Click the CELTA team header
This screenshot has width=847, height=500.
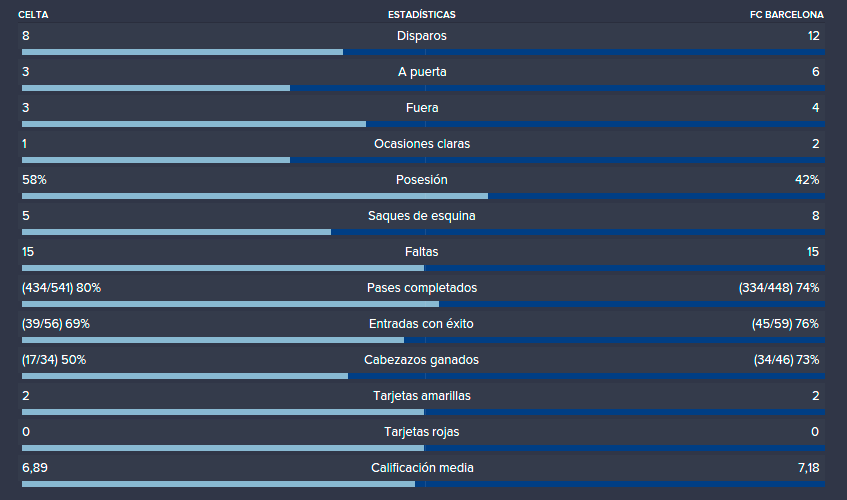point(33,15)
